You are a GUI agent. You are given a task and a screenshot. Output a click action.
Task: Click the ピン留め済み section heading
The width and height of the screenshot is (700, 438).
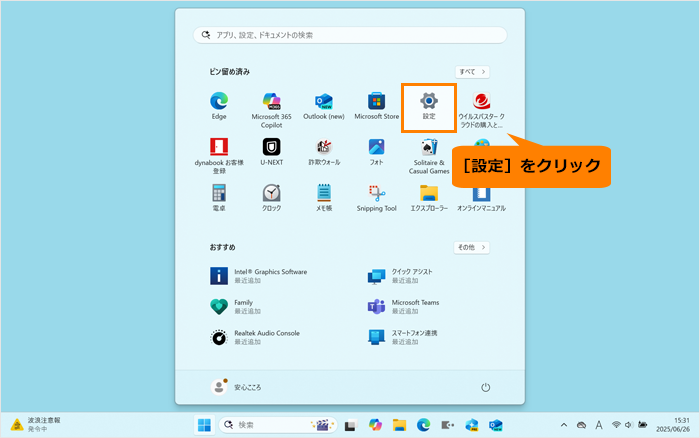coord(229,72)
